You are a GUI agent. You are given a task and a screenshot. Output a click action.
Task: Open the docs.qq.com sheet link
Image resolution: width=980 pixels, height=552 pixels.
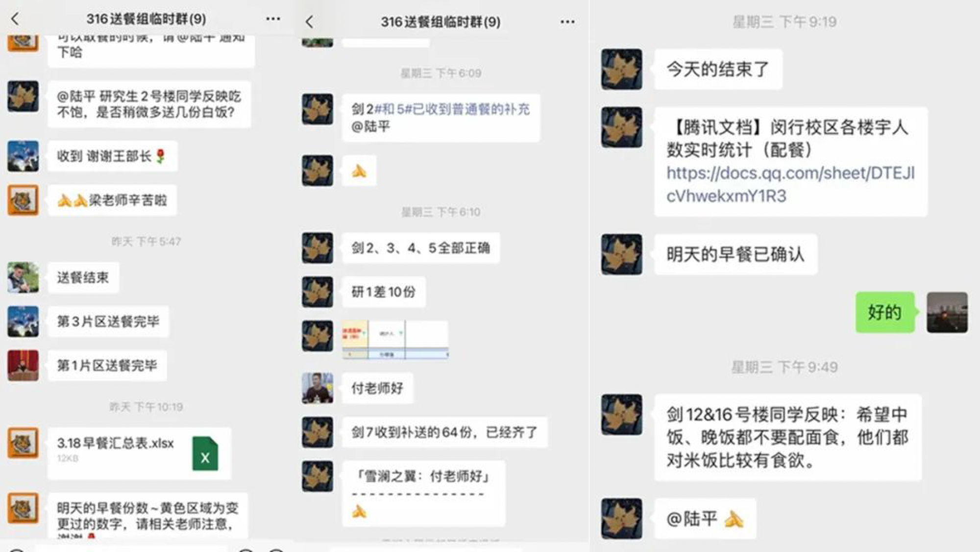coord(790,184)
